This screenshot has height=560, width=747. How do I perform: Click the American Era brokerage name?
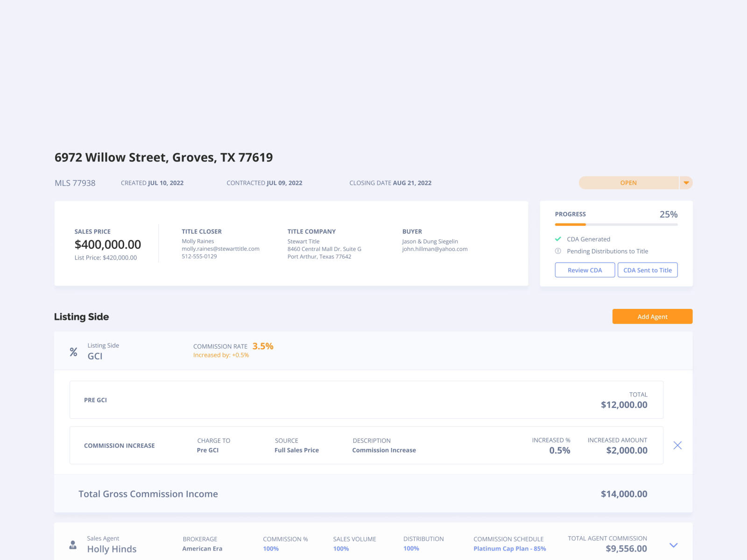(x=202, y=548)
